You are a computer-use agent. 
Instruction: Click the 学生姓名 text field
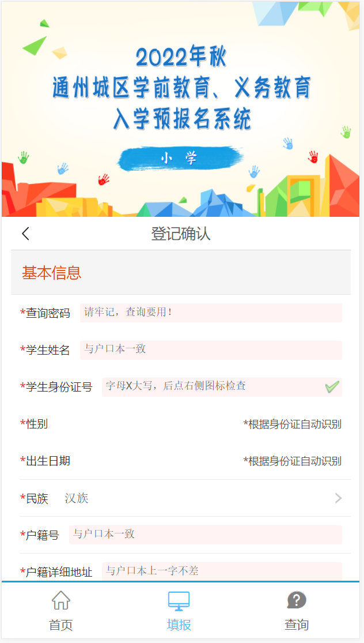click(x=210, y=350)
